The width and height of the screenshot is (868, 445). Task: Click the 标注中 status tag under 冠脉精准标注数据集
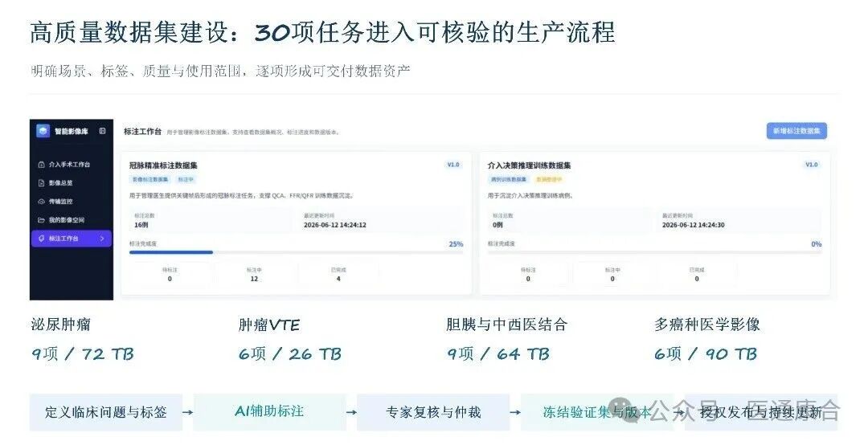(186, 179)
